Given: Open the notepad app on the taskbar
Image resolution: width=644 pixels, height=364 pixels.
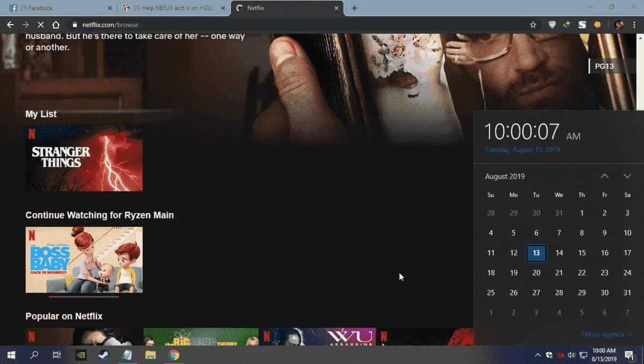Looking at the screenshot, I should pyautogui.click(x=127, y=355).
